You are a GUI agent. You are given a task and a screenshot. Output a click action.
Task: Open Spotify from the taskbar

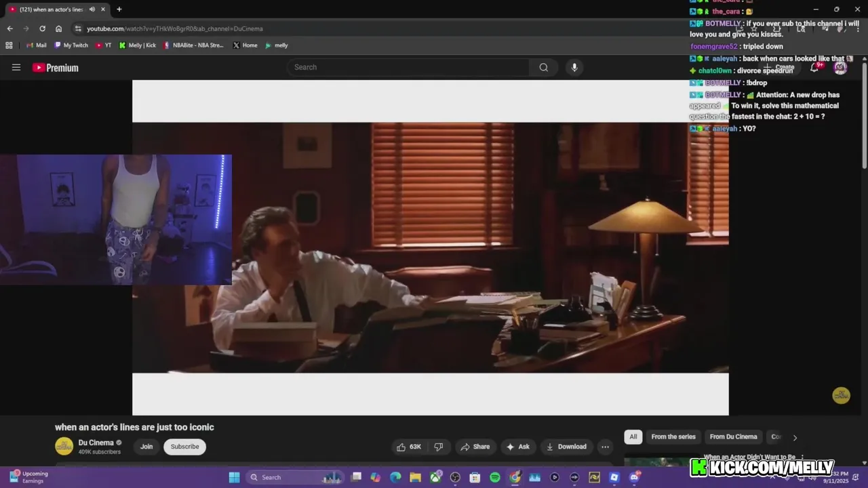point(495,477)
